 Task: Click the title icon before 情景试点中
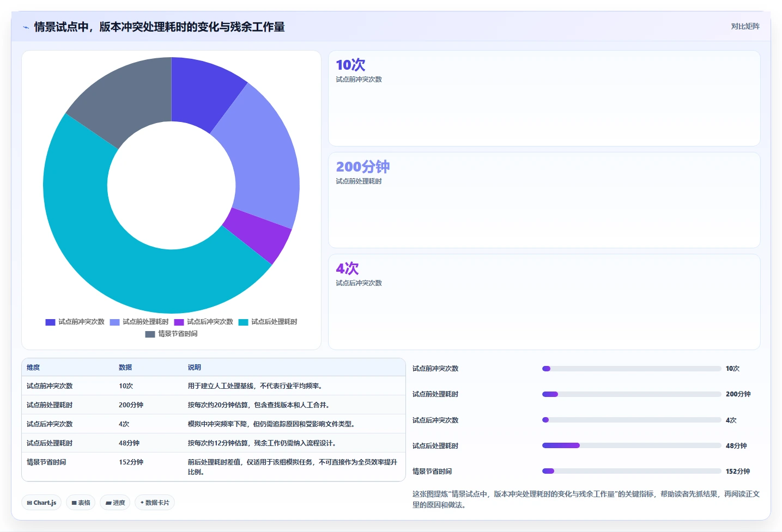tap(26, 27)
